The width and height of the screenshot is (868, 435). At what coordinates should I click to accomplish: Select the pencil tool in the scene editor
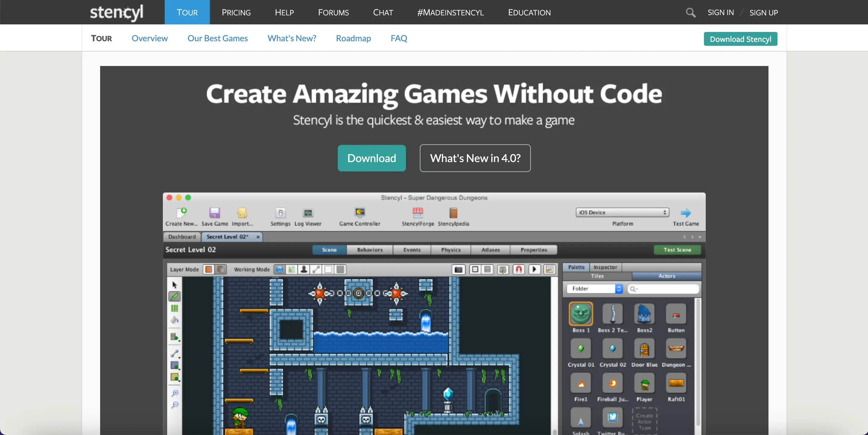(x=174, y=296)
